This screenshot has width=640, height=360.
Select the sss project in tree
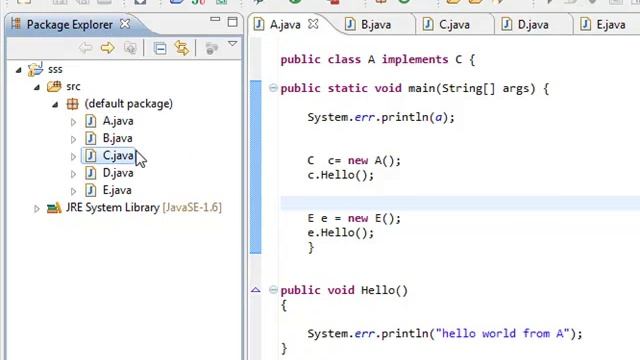pyautogui.click(x=55, y=69)
